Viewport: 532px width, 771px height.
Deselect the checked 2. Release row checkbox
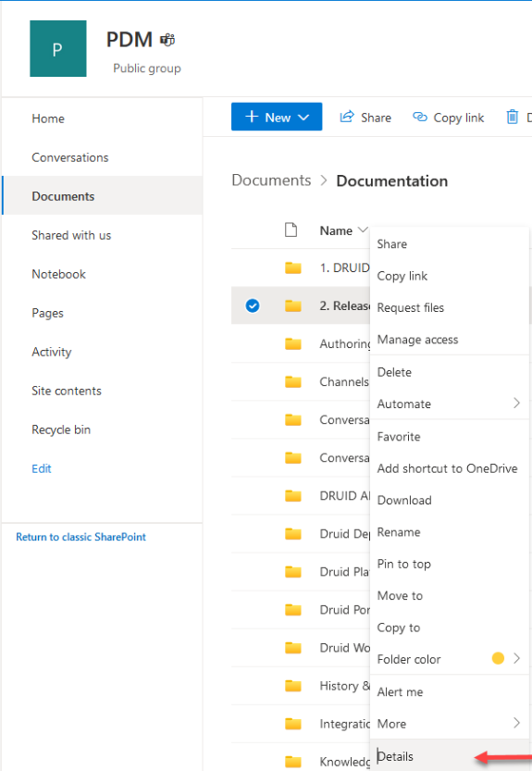point(253,305)
